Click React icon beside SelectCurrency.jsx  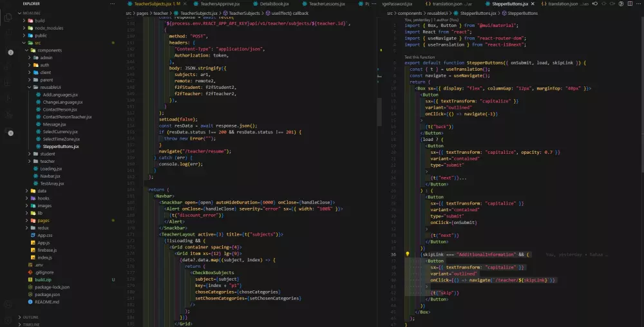(x=38, y=132)
